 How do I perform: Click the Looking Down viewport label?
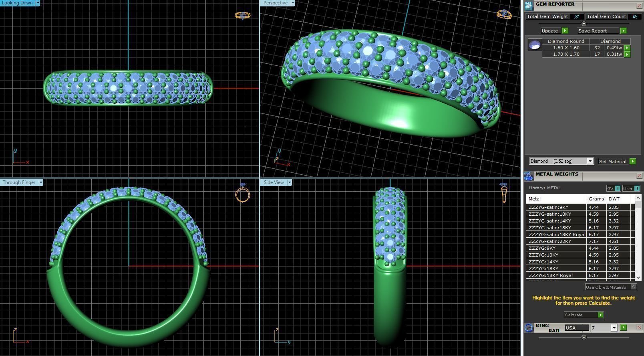point(18,3)
